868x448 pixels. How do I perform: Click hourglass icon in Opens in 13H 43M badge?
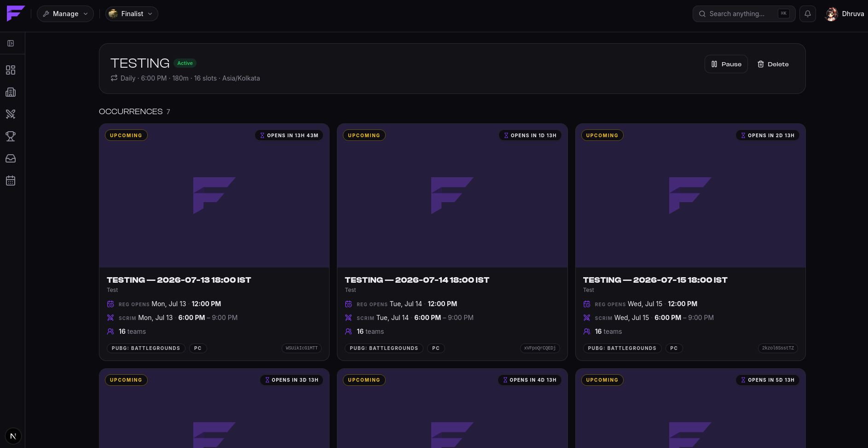262,135
